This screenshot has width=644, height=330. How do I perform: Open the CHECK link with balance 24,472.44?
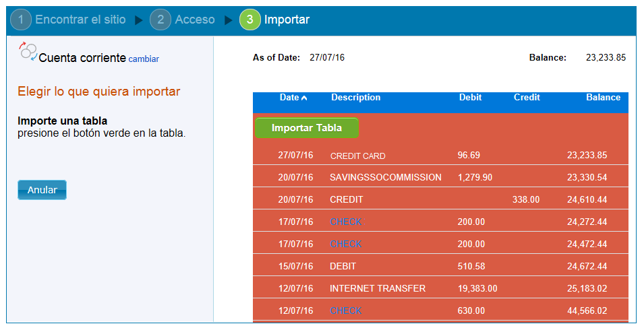point(346,244)
